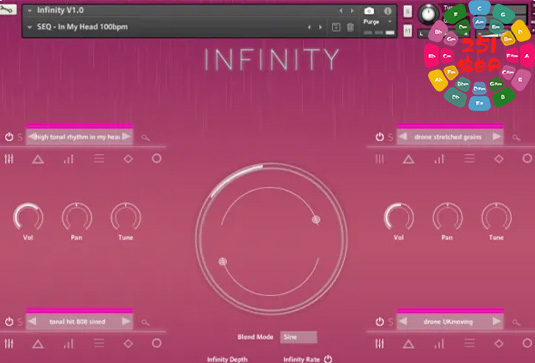Open the camera snapshot view
The width and height of the screenshot is (535, 363).
(x=369, y=11)
